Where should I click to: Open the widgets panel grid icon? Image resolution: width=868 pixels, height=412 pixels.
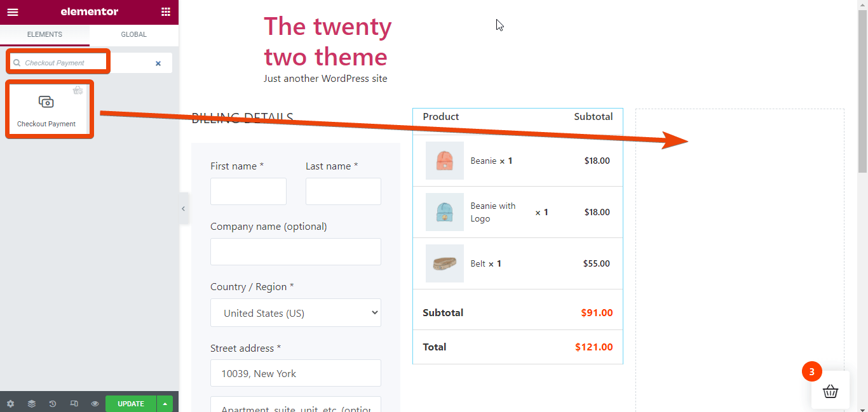[165, 11]
